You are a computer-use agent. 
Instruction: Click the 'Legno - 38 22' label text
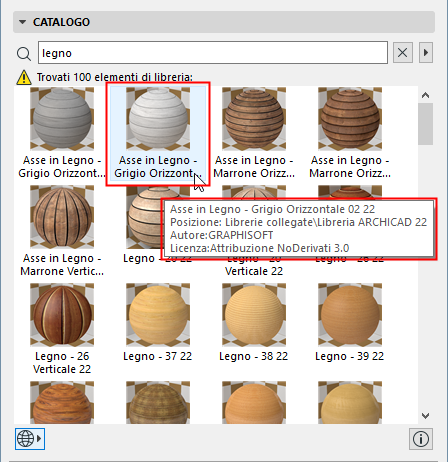click(254, 356)
